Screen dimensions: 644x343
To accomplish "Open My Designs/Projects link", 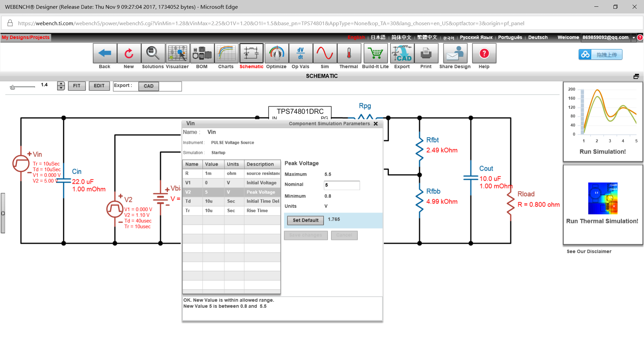I will (26, 37).
